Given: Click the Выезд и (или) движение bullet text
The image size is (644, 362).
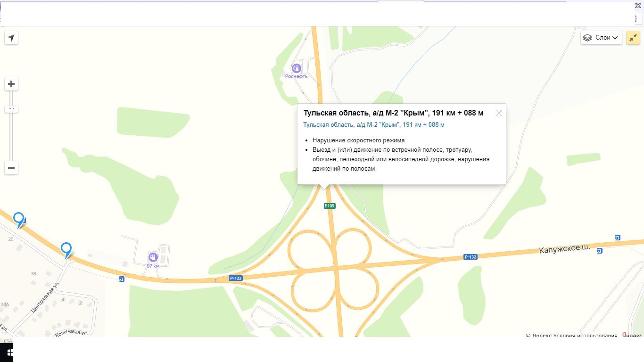Looking at the screenshot, I should point(401,159).
